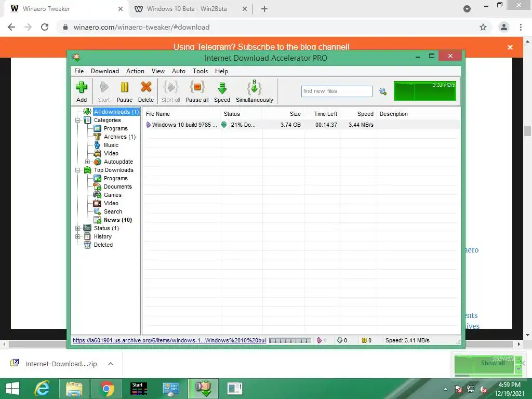
Task: Open the Auto menu
Action: point(179,71)
